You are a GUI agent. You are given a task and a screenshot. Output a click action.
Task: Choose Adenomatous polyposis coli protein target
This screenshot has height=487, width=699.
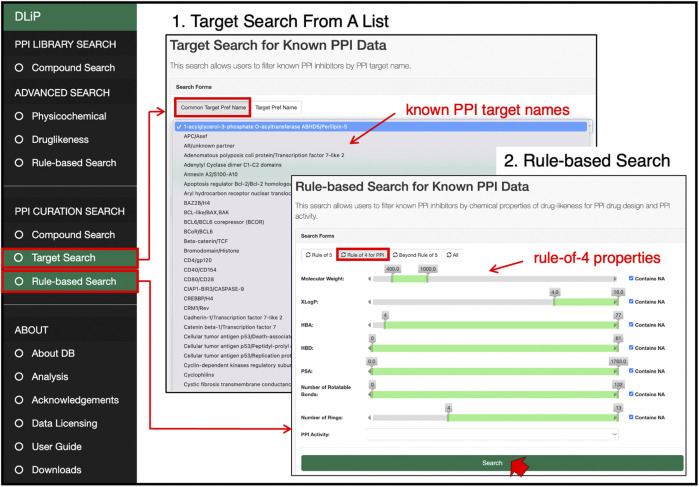pyautogui.click(x=263, y=155)
